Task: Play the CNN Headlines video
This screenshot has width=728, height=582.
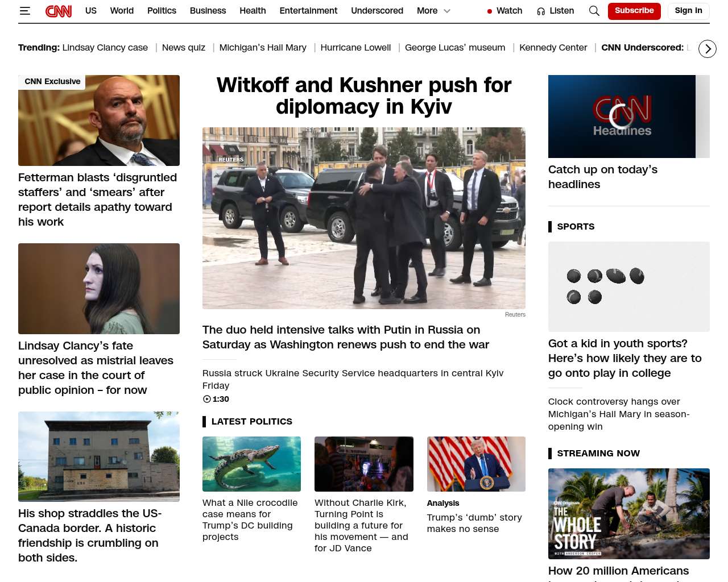Action: click(622, 117)
